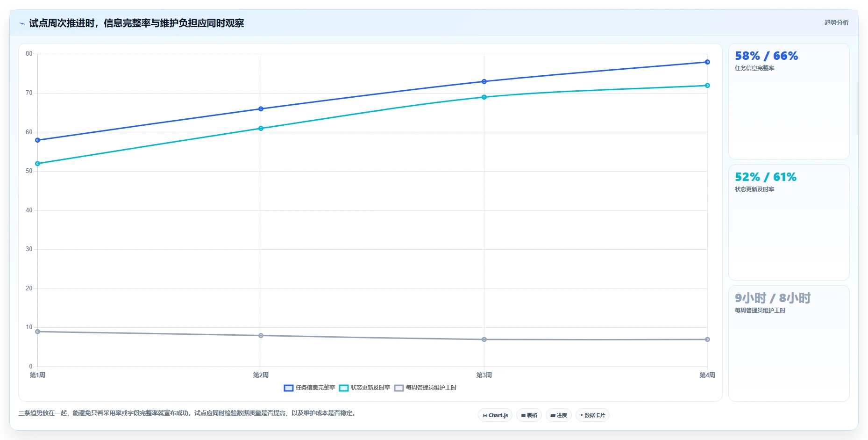Image resolution: width=868 pixels, height=440 pixels.
Task: Click the 数据卡片 tag
Action: click(x=592, y=415)
